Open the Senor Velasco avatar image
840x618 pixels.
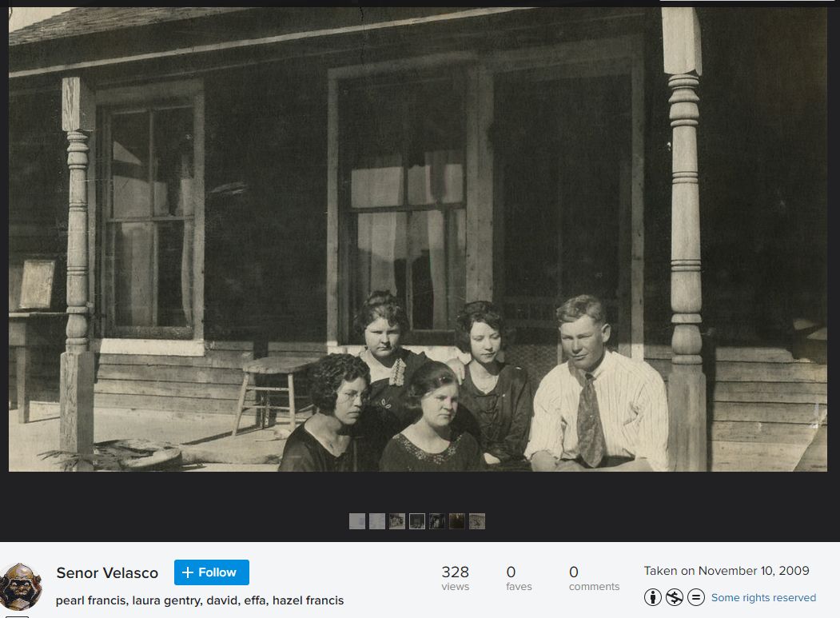pyautogui.click(x=20, y=587)
